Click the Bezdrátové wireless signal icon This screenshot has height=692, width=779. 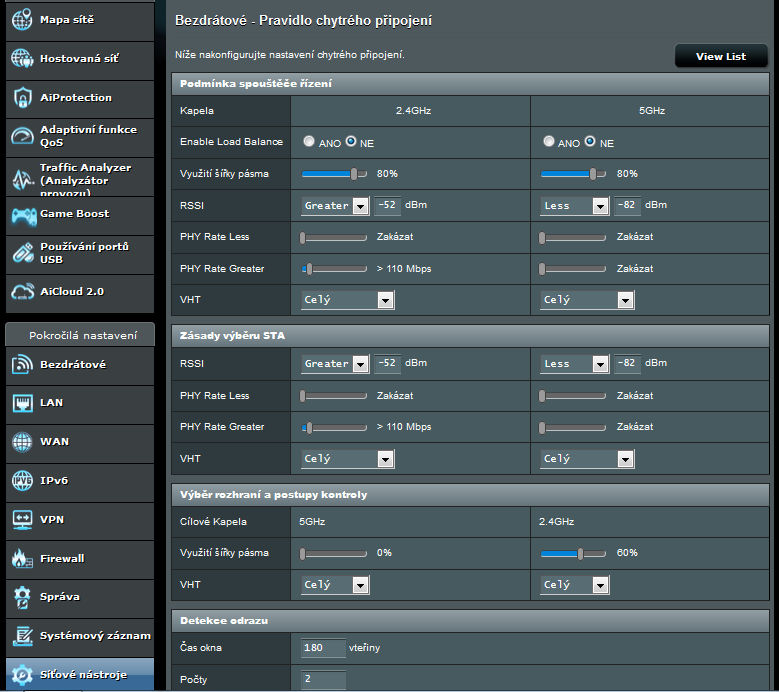point(22,365)
